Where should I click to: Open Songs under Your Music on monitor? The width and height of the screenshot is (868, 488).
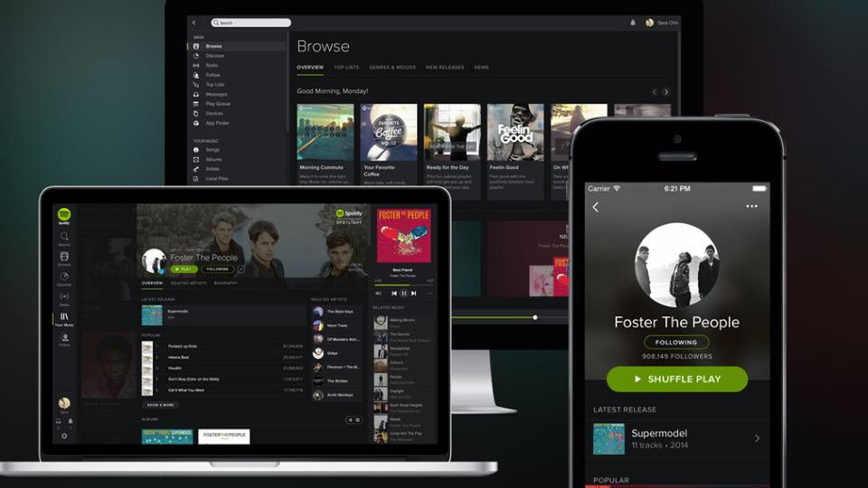(212, 150)
